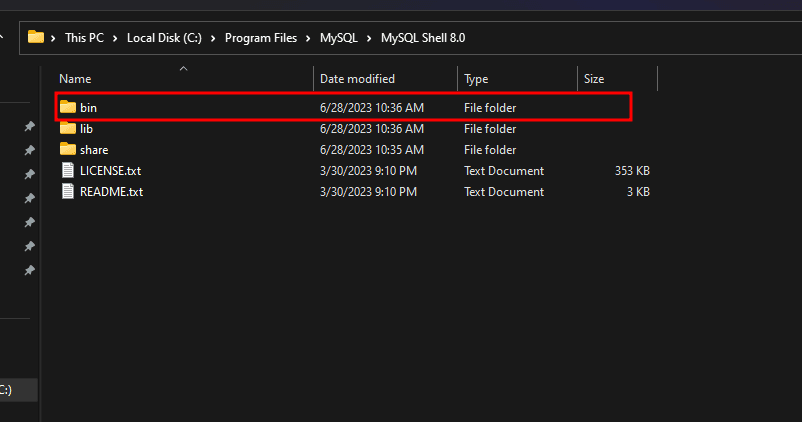Viewport: 802px width, 422px height.
Task: Click README.txt date modified value
Action: click(368, 191)
